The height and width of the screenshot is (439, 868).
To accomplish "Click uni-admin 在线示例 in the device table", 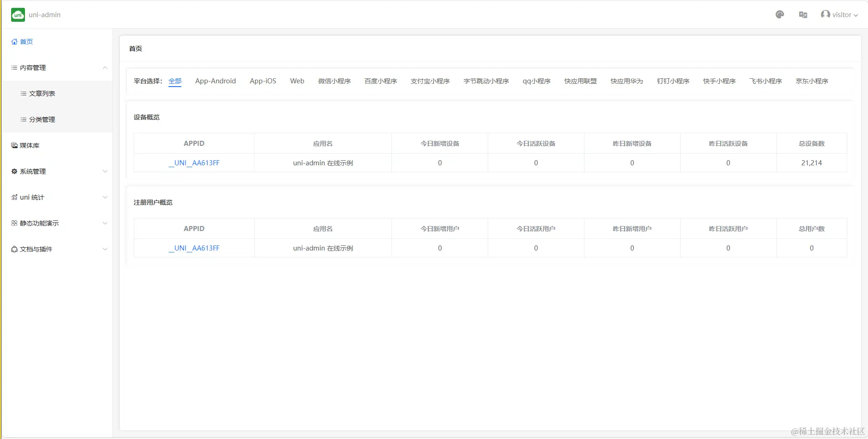I will (323, 163).
